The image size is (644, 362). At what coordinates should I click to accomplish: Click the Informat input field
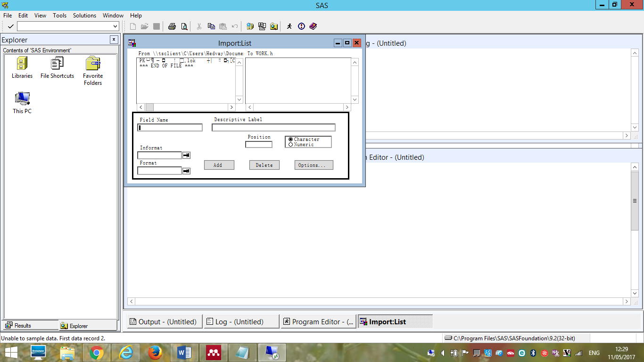click(159, 155)
